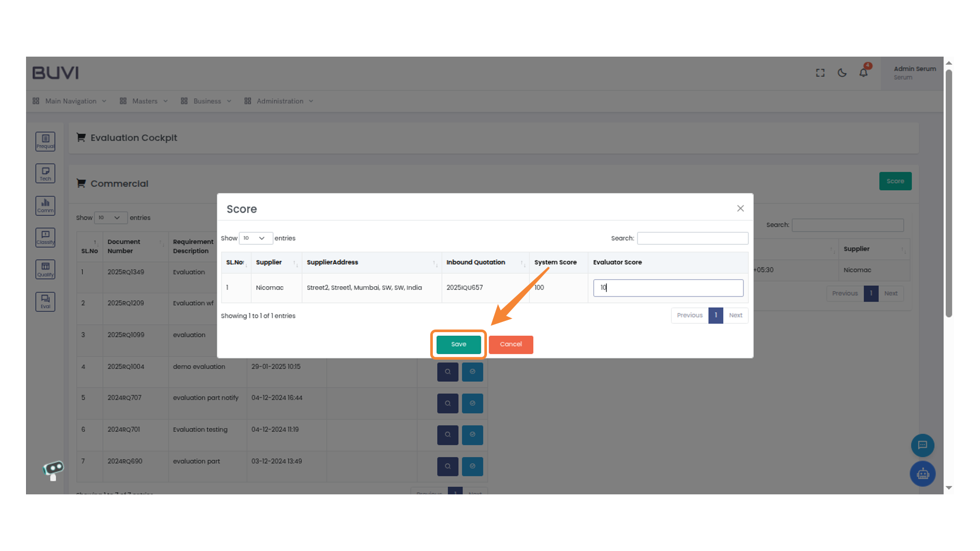The image size is (980, 551).
Task: Select the Classify sidebar icon
Action: [x=45, y=237]
